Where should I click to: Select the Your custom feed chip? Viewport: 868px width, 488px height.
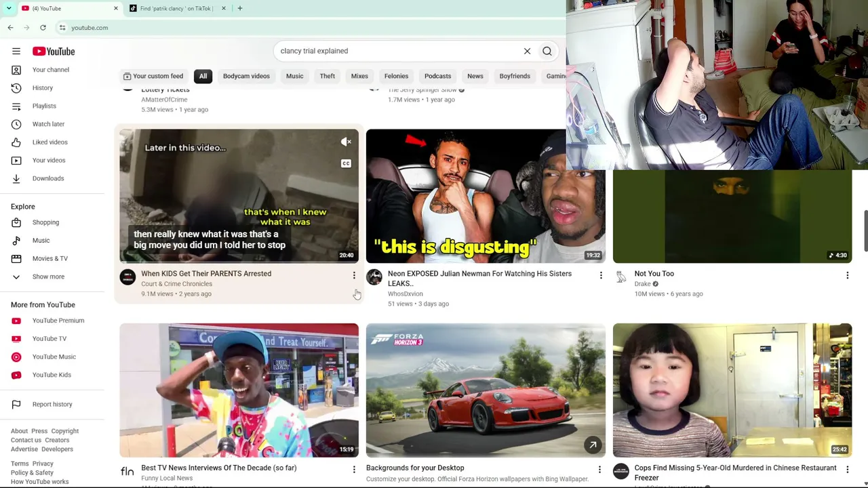point(153,76)
